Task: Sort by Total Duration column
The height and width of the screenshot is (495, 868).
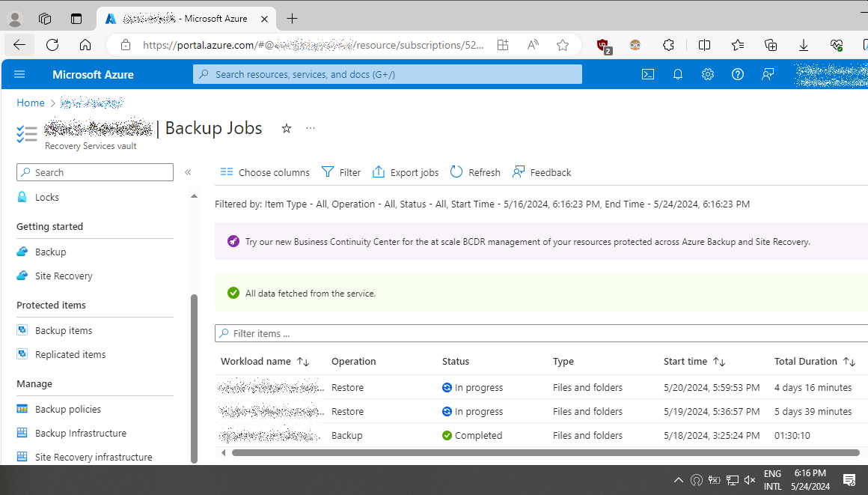Action: pyautogui.click(x=815, y=362)
